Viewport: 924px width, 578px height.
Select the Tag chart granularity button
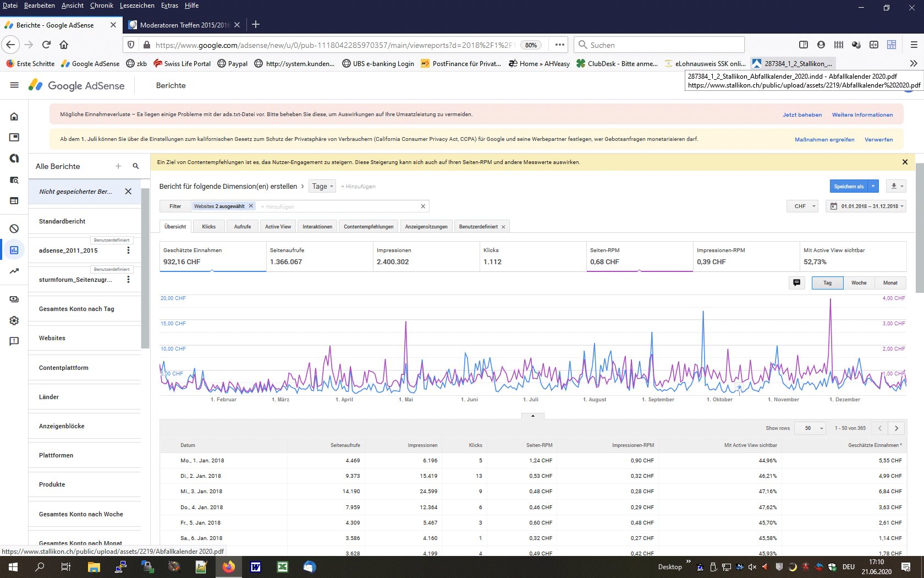827,283
